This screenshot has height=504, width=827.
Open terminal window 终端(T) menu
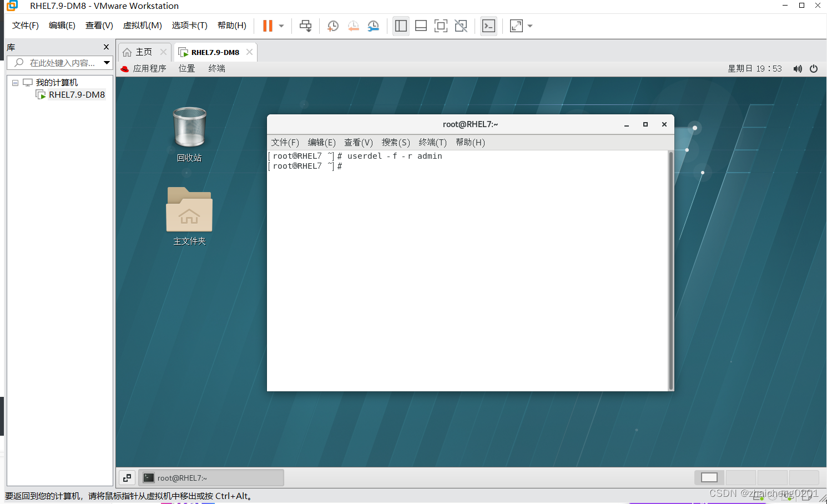pos(433,143)
